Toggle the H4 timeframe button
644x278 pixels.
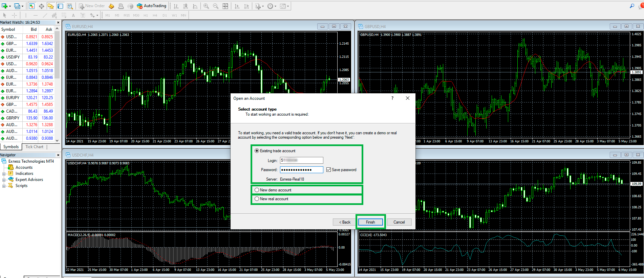coord(155,15)
